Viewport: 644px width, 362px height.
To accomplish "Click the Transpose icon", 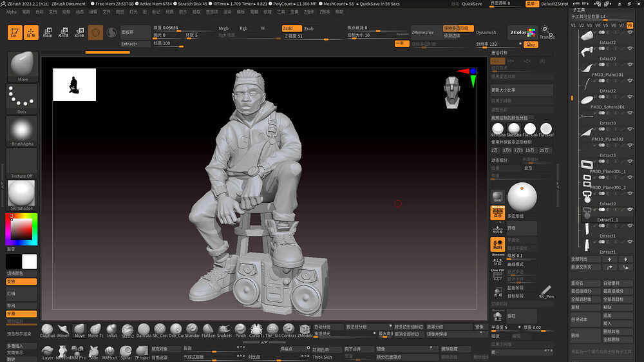I will (x=547, y=32).
